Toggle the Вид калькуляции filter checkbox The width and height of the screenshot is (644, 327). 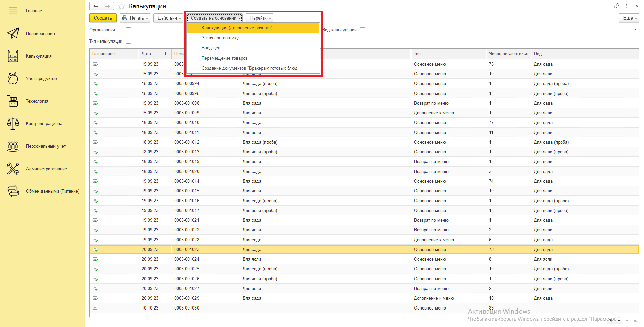coord(362,30)
